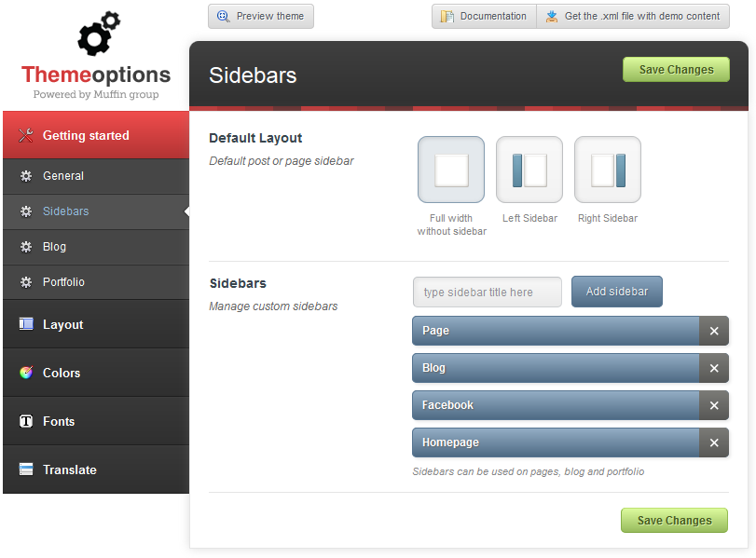
Task: Remove the Page sidebar with X icon
Action: [714, 331]
